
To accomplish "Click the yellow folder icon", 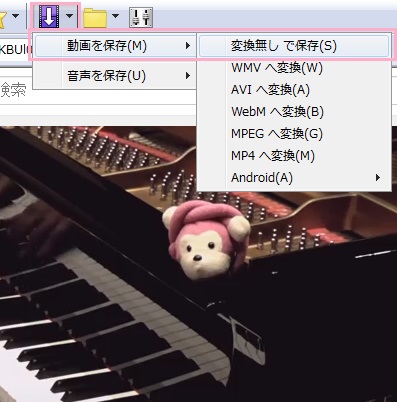I will point(95,18).
